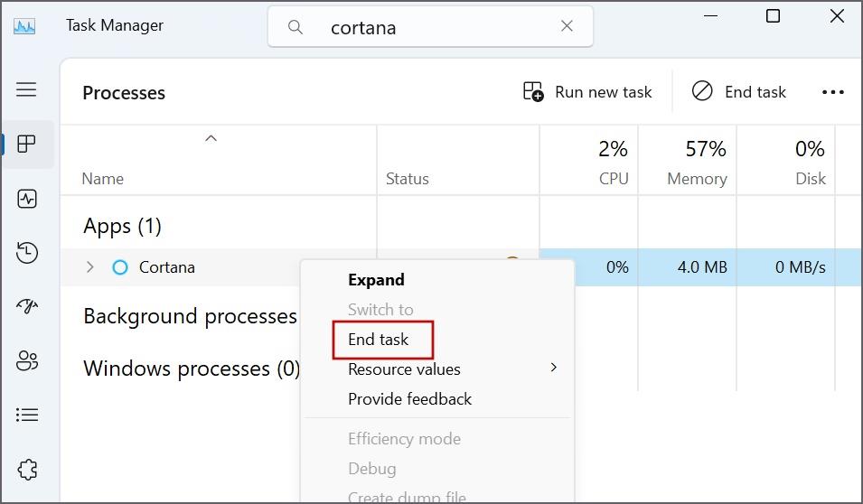Select the Processes sidebar icon
The width and height of the screenshot is (863, 504).
26,145
